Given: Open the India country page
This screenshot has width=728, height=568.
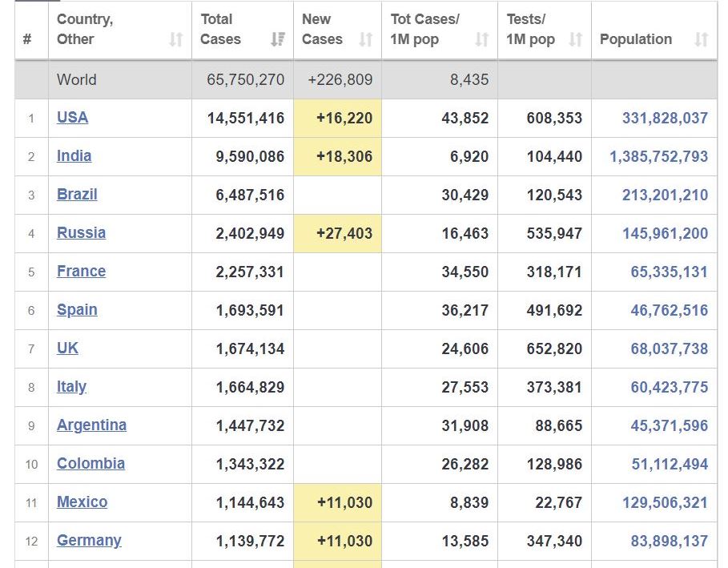Looking at the screenshot, I should (74, 156).
